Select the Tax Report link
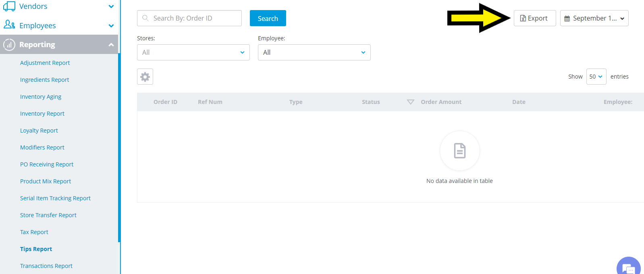This screenshot has height=274, width=644. [34, 232]
